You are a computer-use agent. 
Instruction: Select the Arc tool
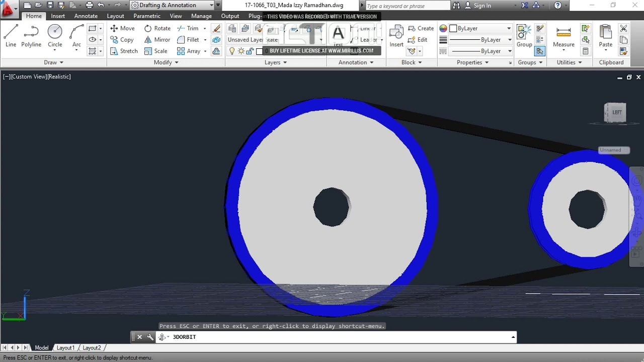[x=76, y=37]
